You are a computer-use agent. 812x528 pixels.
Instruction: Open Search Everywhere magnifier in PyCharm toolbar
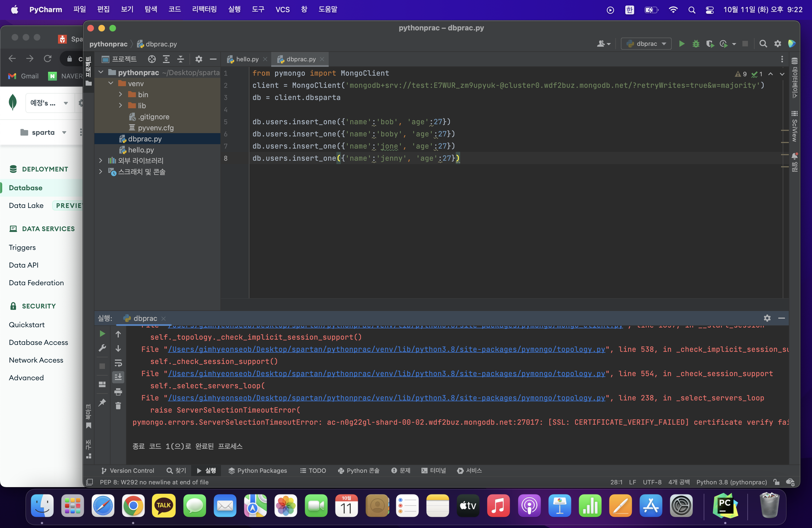763,44
